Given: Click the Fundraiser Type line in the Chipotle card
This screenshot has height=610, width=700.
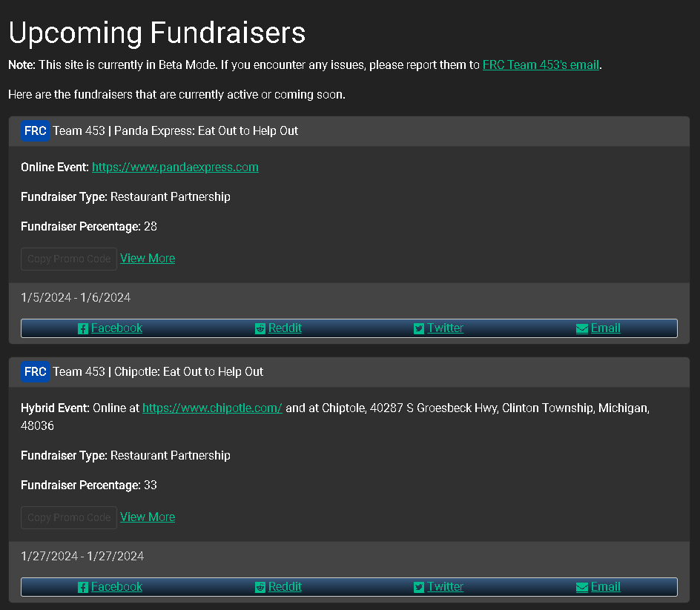Looking at the screenshot, I should click(125, 456).
